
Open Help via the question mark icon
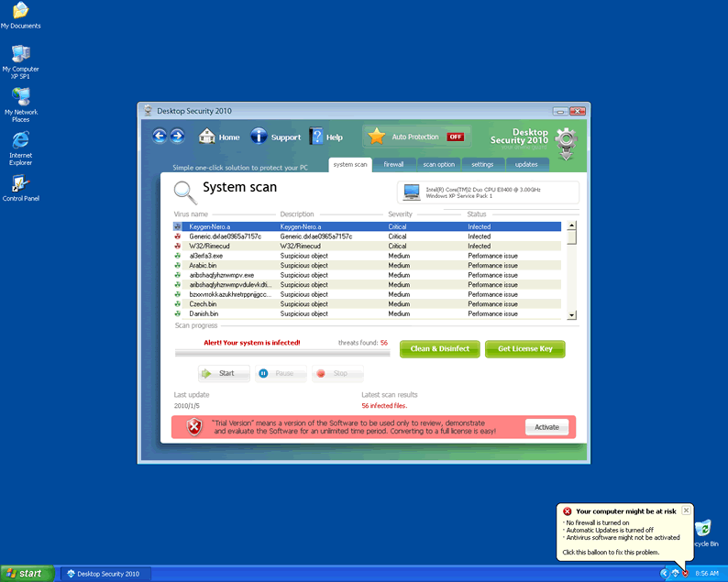tap(316, 137)
